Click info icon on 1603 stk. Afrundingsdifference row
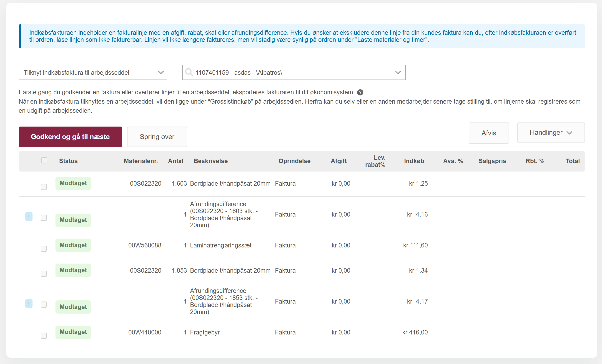This screenshot has height=364, width=602. pos(29,217)
